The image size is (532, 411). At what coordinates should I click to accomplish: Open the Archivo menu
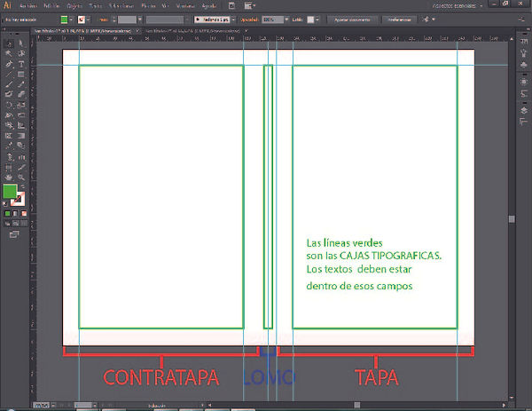click(x=28, y=6)
